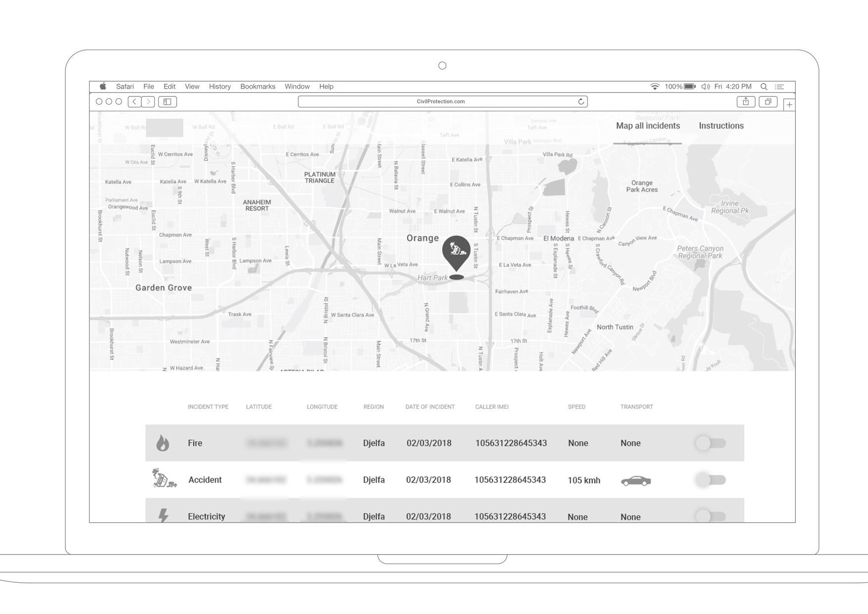Open the Apple menu
This screenshot has height=614, width=868.
tap(103, 86)
